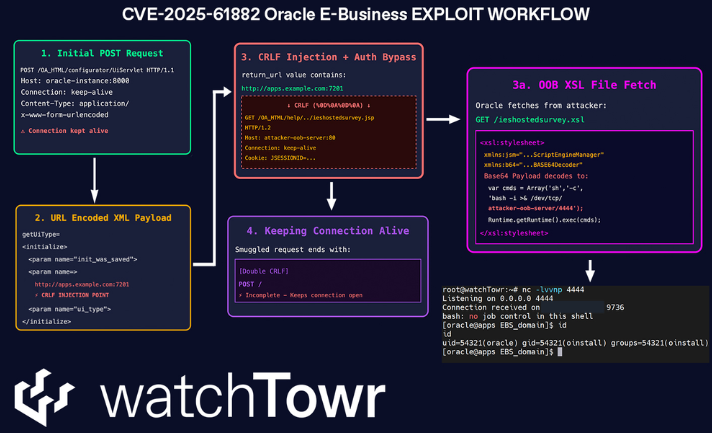Click the red "Connection kept alive" warning
Screen dimensions: 712x433
(64, 131)
